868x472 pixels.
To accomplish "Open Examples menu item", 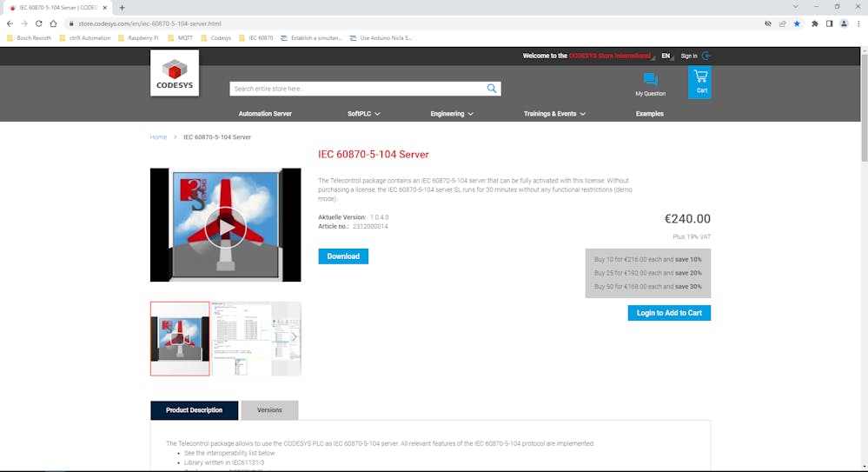I will click(x=649, y=114).
